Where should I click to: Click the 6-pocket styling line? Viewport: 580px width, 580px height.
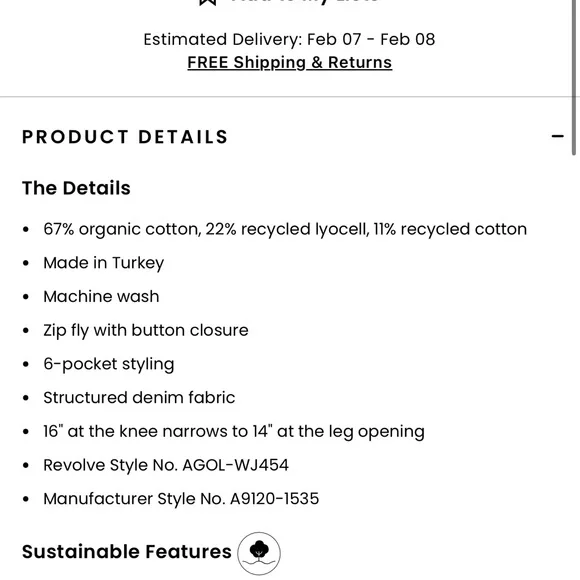[109, 364]
